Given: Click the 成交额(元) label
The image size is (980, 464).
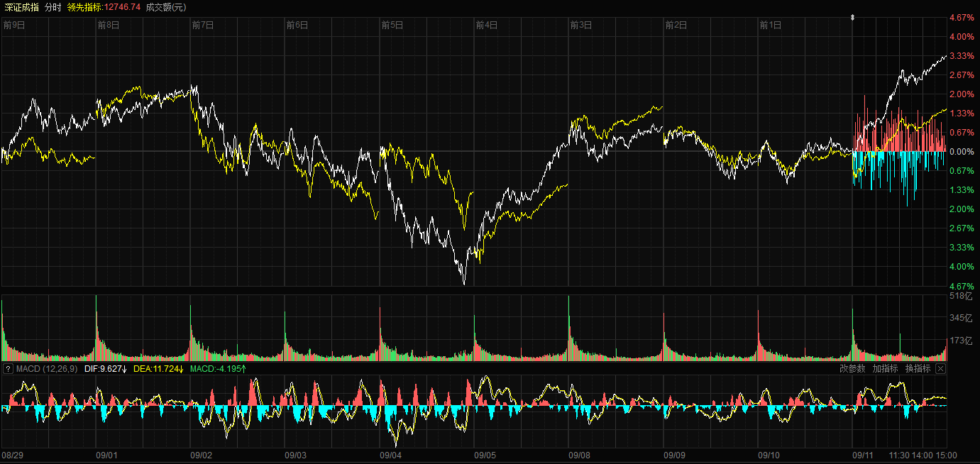Looking at the screenshot, I should (166, 6).
